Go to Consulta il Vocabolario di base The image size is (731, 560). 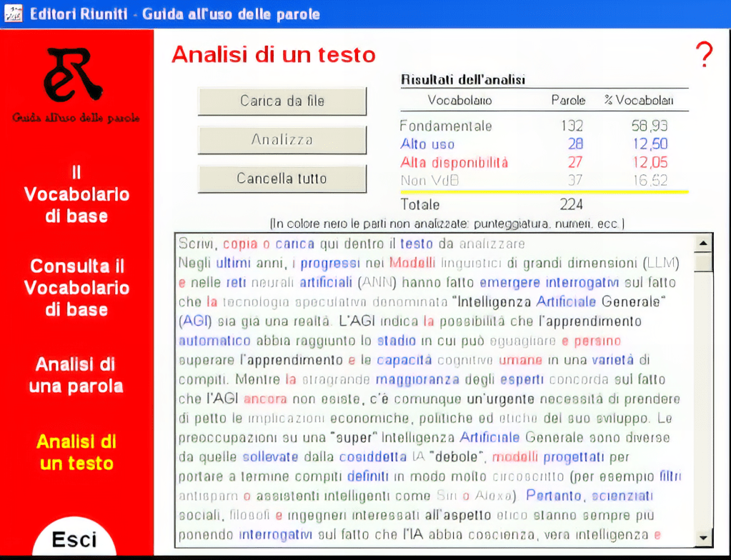pos(76,288)
